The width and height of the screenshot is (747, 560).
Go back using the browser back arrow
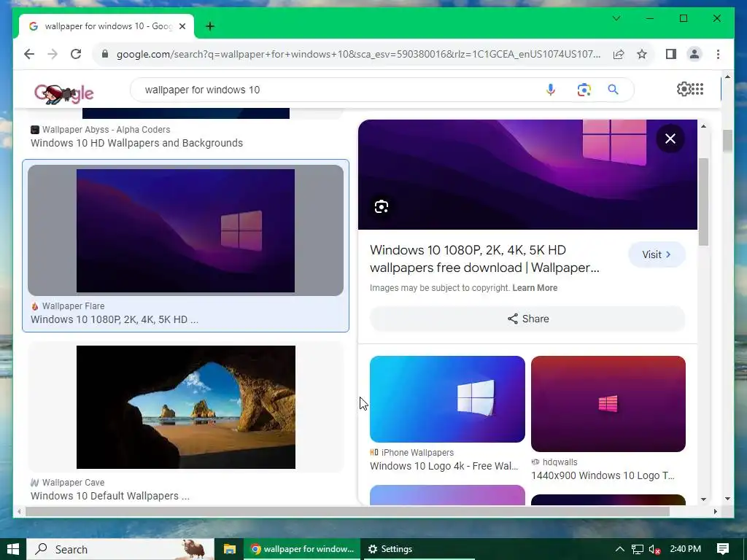point(29,54)
